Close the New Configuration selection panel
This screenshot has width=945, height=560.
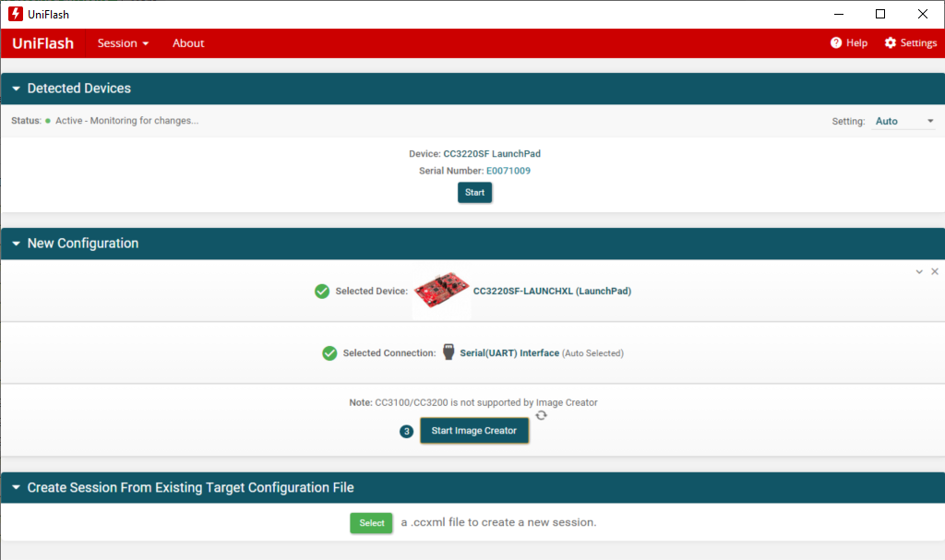tap(935, 272)
